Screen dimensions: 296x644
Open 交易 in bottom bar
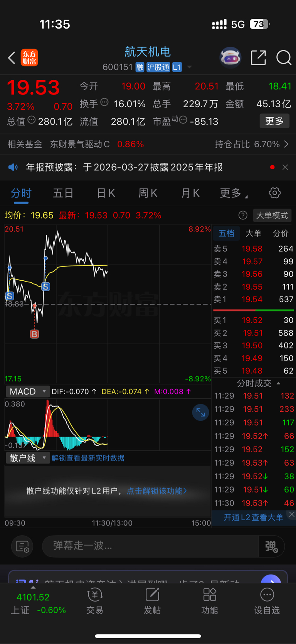click(95, 601)
